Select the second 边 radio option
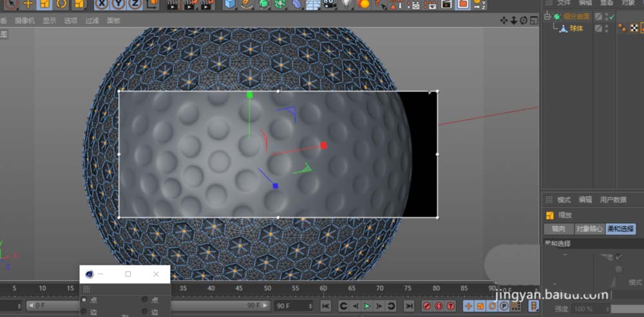 (146, 312)
